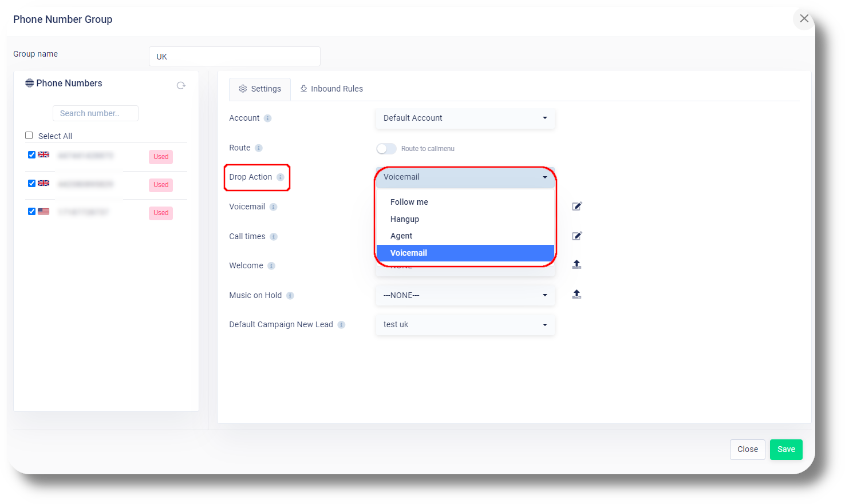Viewport: 845px width, 504px height.
Task: Close the Phone Number Group dialog
Action: coord(804,19)
